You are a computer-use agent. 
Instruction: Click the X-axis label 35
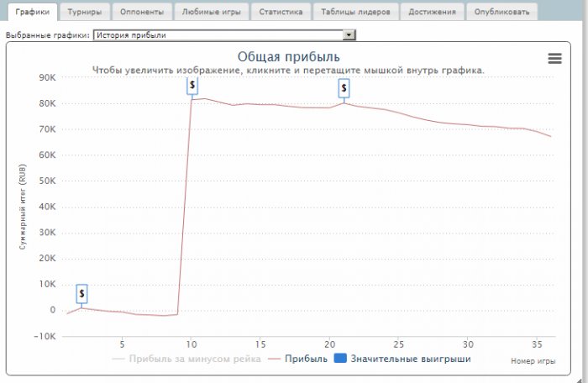tap(537, 344)
